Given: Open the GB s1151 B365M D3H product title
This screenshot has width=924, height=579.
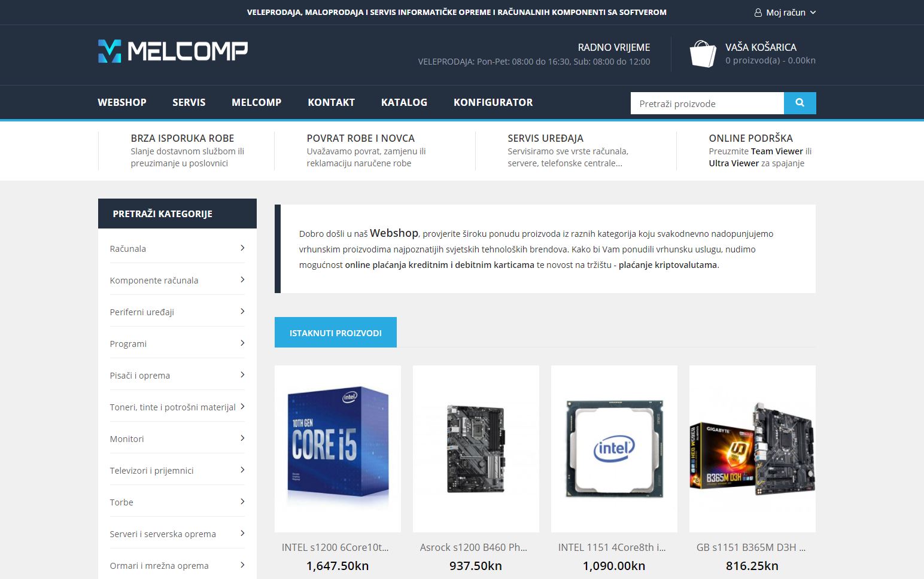Looking at the screenshot, I should coord(750,547).
